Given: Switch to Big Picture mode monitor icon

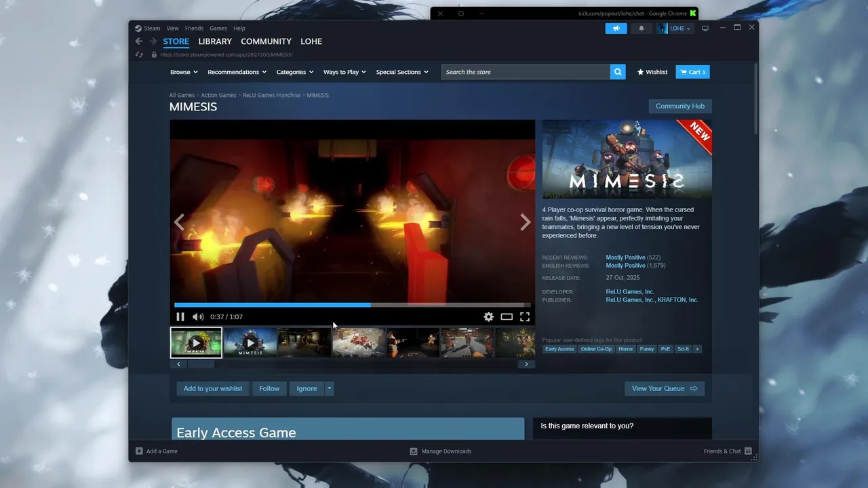Looking at the screenshot, I should 705,28.
